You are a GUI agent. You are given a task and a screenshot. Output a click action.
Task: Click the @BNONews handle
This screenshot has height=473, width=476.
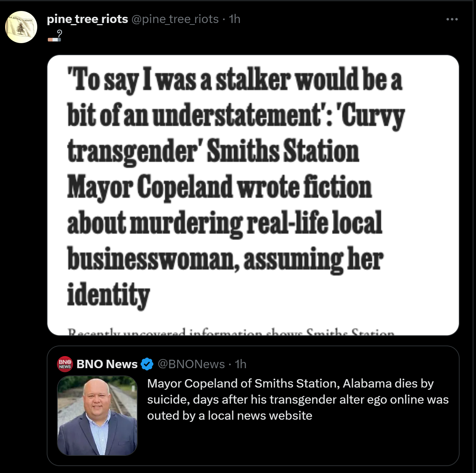point(191,364)
